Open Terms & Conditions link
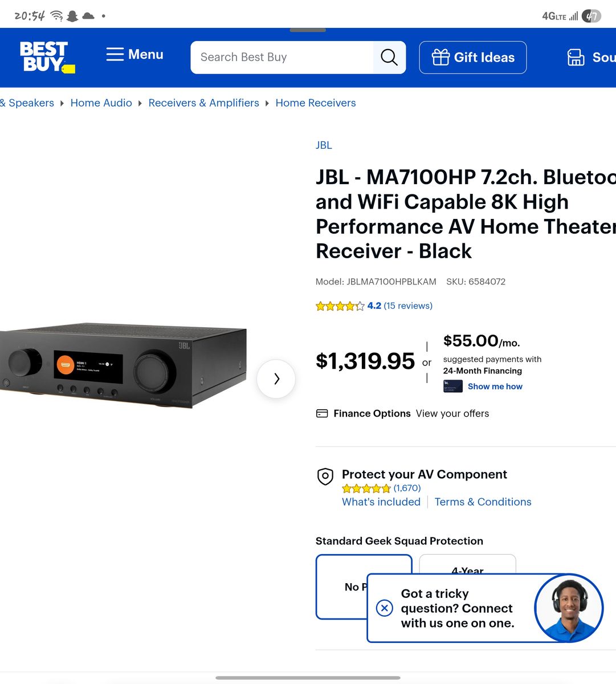The image size is (616, 684). pyautogui.click(x=483, y=502)
